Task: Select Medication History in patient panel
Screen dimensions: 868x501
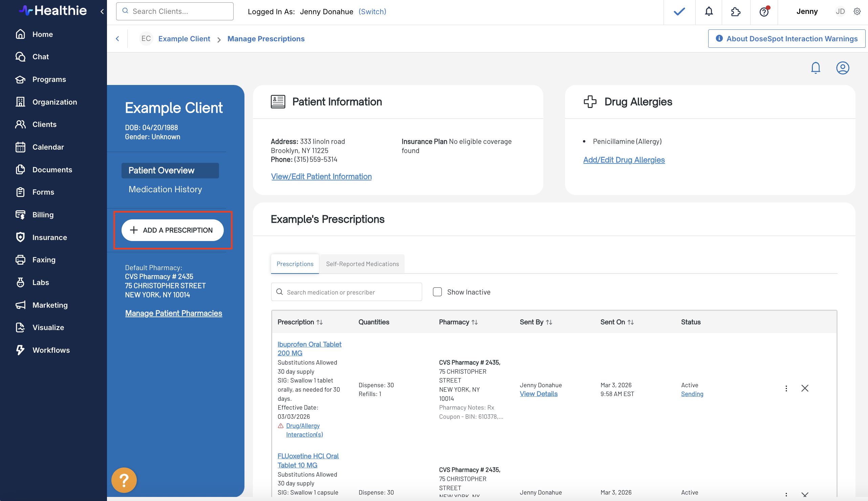Action: pyautogui.click(x=165, y=189)
